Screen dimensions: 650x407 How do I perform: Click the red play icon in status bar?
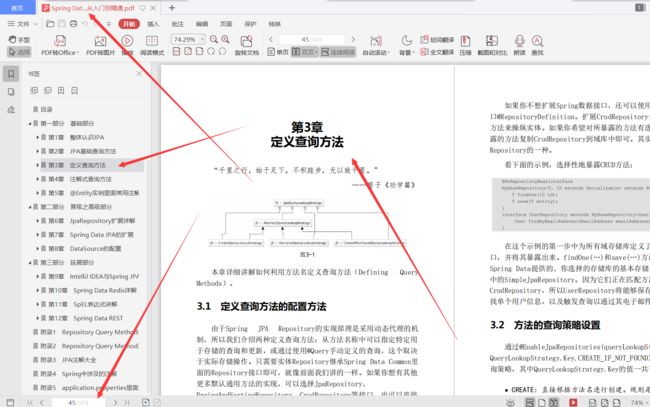click(573, 402)
